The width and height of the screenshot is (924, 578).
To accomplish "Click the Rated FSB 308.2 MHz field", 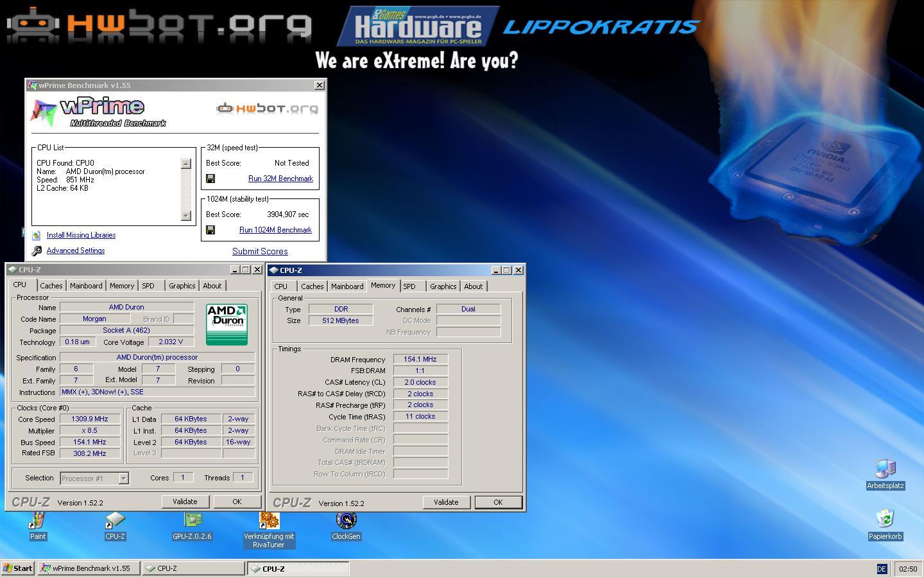I will [90, 453].
